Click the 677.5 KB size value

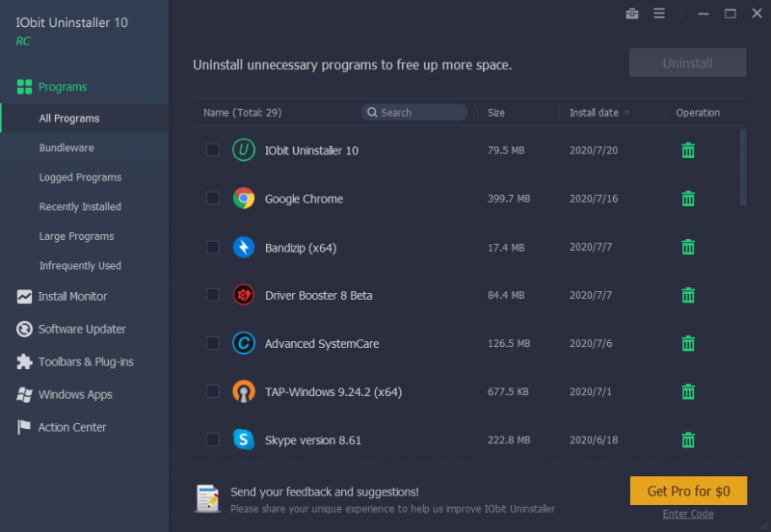tap(508, 392)
